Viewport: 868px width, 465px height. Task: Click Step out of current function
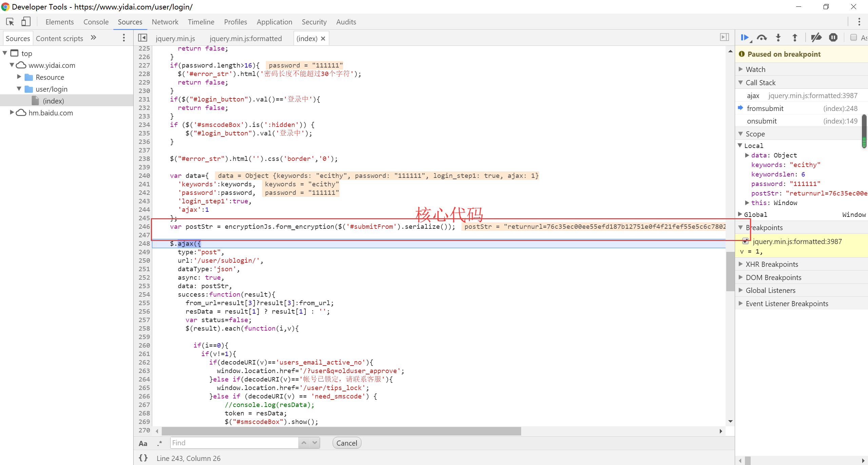[795, 38]
